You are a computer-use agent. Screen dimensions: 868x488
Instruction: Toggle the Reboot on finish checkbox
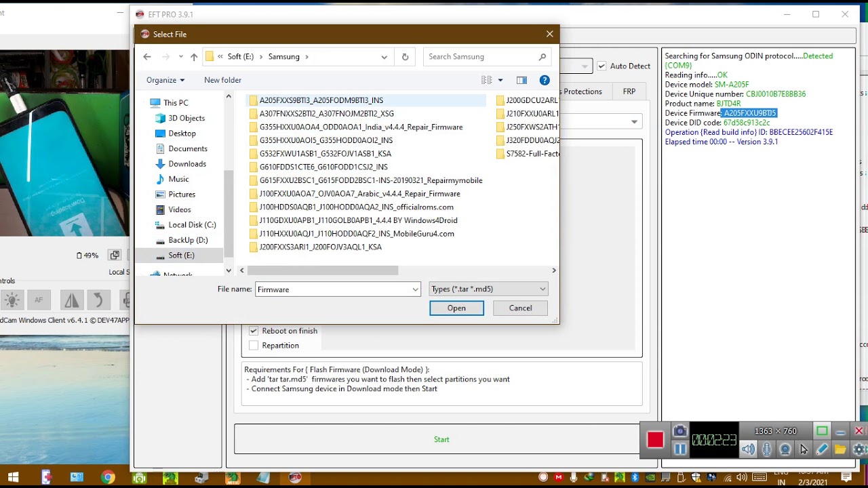[254, 331]
